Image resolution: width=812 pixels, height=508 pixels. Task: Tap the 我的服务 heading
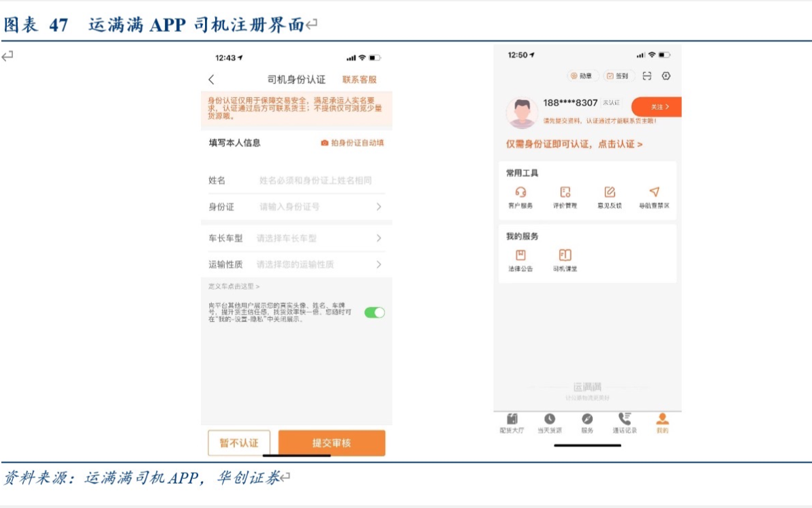(522, 236)
